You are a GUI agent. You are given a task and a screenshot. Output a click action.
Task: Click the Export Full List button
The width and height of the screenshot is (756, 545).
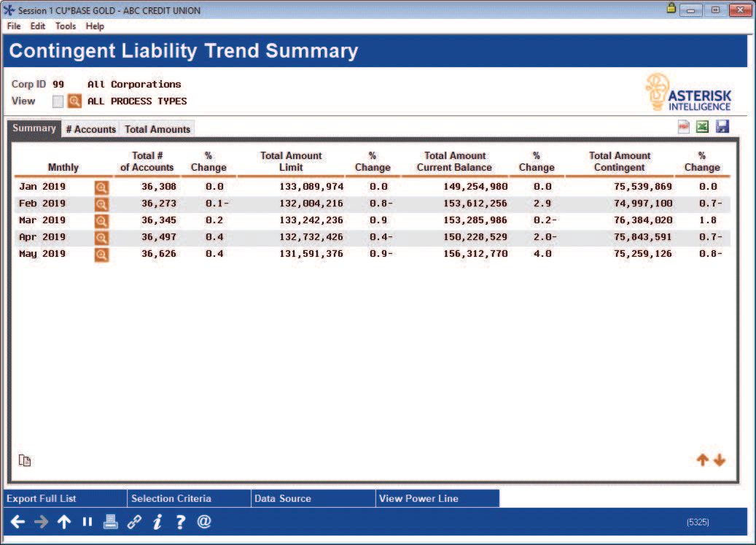pyautogui.click(x=65, y=499)
